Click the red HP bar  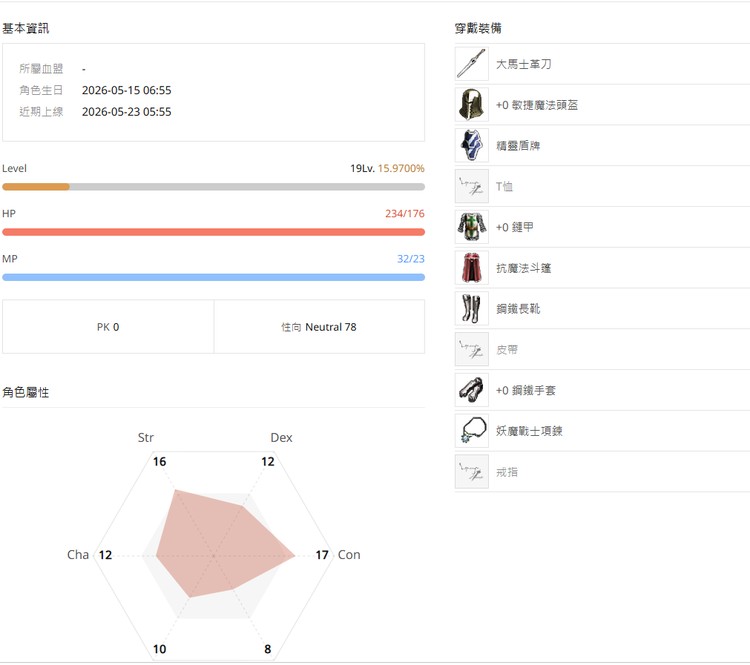pyautogui.click(x=213, y=232)
